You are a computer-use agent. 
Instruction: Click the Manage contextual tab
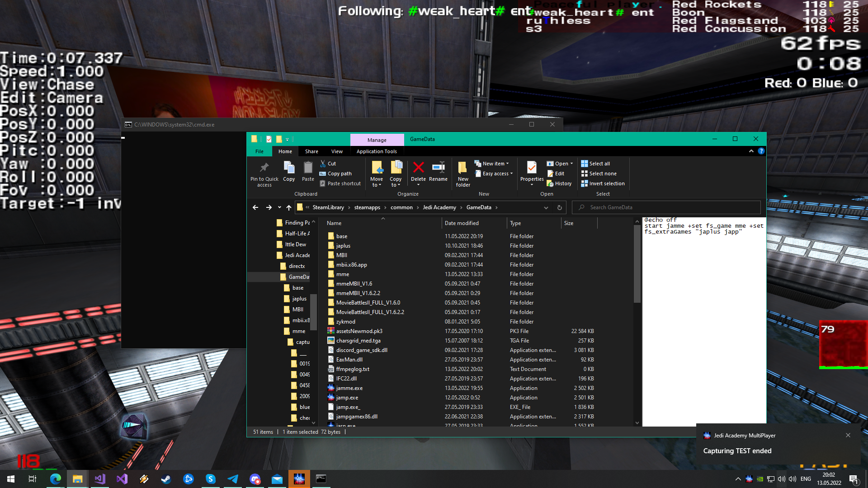tap(377, 140)
